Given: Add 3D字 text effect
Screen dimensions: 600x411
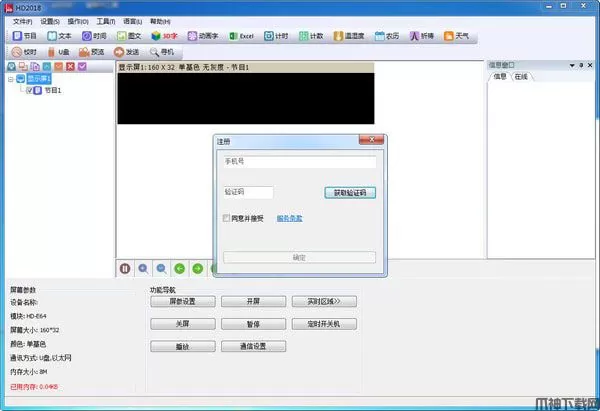Looking at the screenshot, I should pos(165,36).
